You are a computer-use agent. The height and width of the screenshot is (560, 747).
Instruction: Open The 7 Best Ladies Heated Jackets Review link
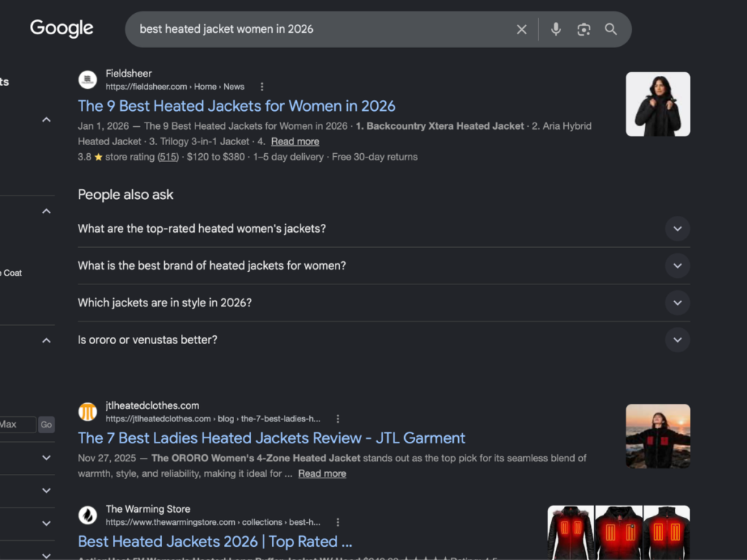(x=271, y=437)
